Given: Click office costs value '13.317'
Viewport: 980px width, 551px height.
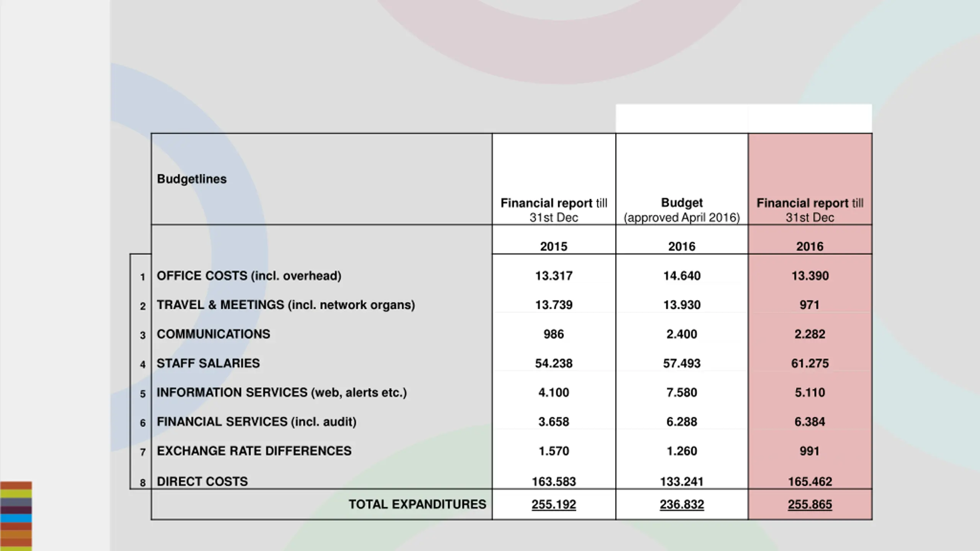Looking at the screenshot, I should click(x=554, y=276).
